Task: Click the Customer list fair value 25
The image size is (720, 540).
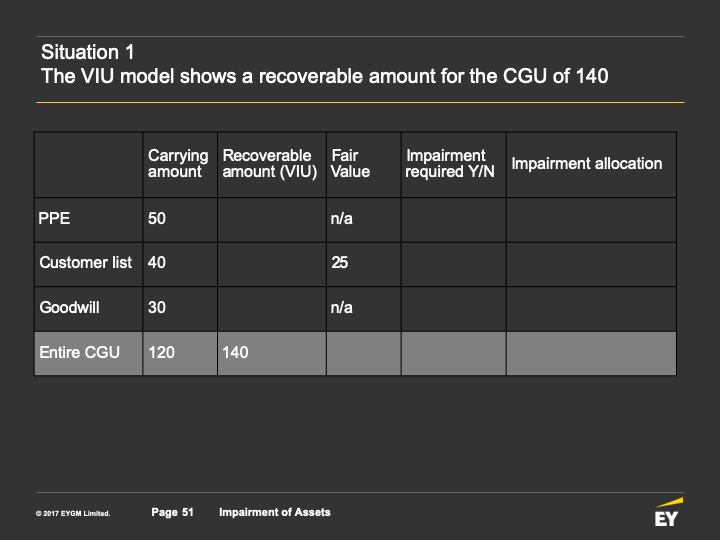Action: 340,262
